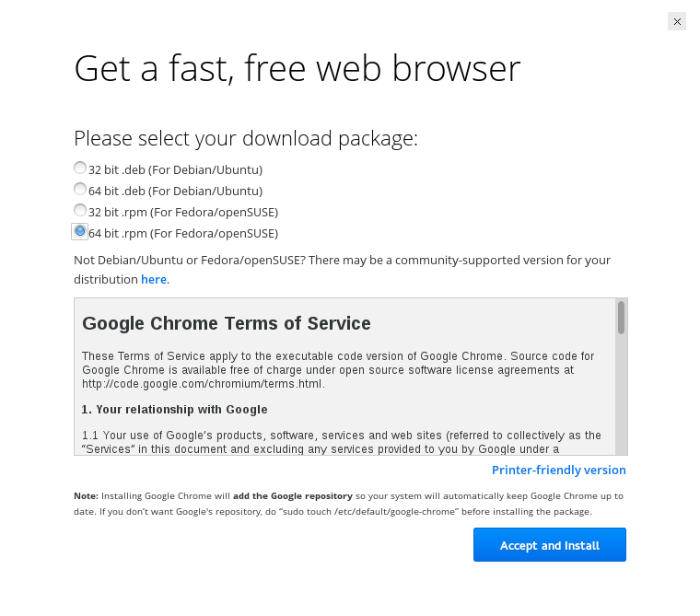This screenshot has height=616, width=700.
Task: Click the "64 bit .deb (For Debian/Ubuntu)" label text
Action: 175,192
